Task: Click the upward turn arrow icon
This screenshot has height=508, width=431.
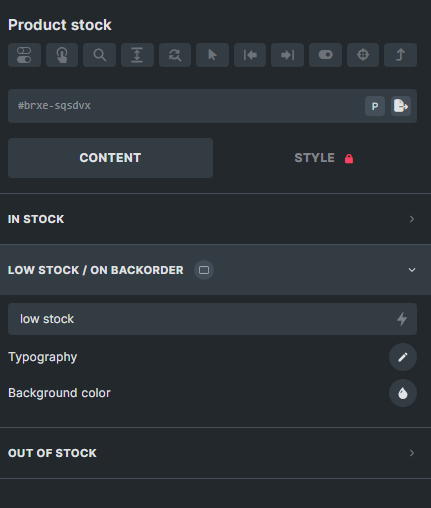Action: (400, 55)
